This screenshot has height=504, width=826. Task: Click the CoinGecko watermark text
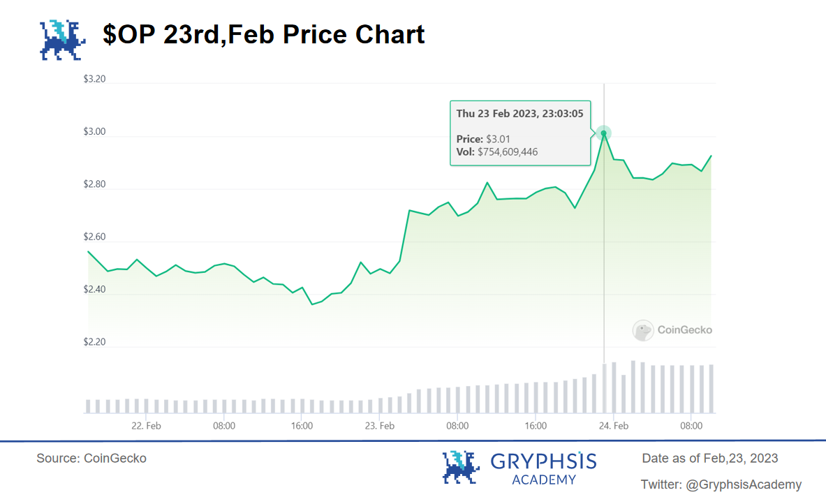click(x=685, y=330)
